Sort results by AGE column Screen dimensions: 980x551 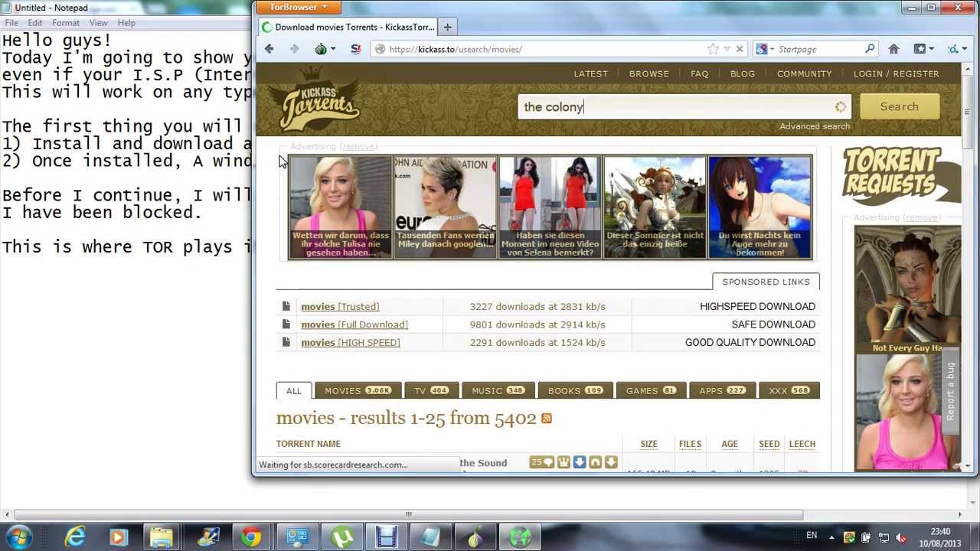[x=729, y=444]
